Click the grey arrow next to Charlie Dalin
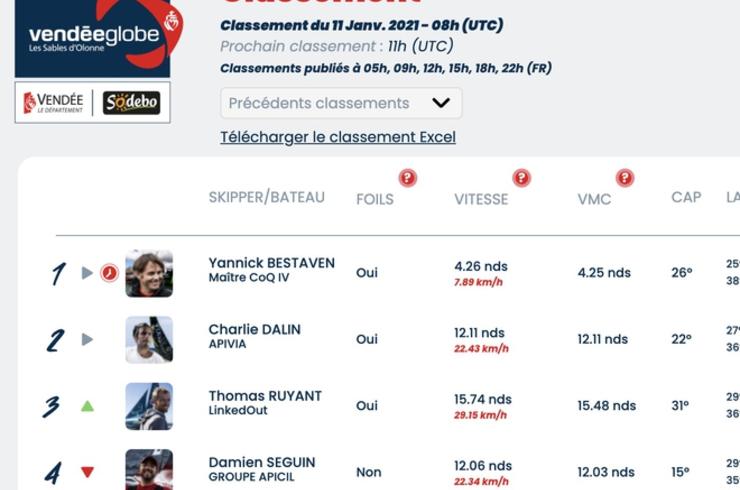 [87, 339]
